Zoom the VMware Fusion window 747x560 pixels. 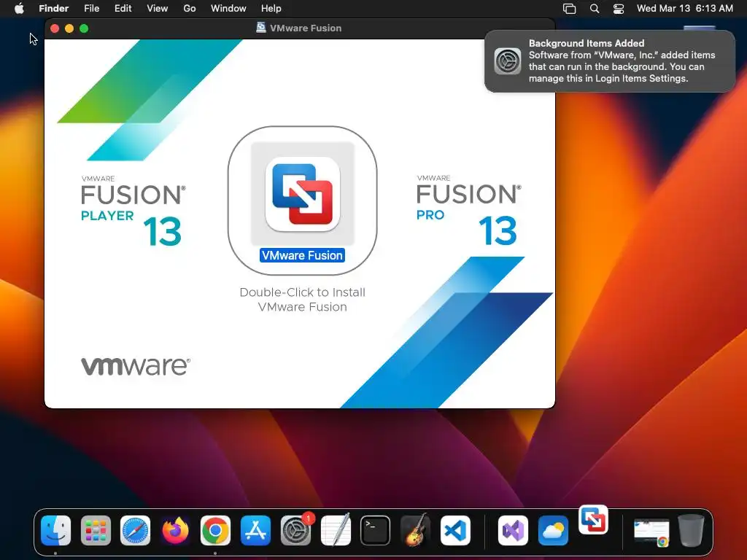[84, 28]
